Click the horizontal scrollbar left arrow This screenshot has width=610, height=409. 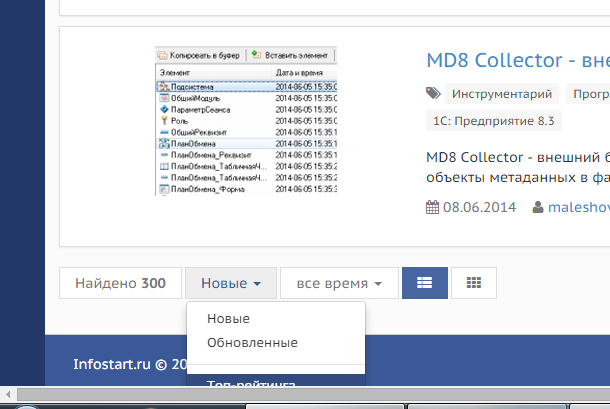[x=8, y=395]
